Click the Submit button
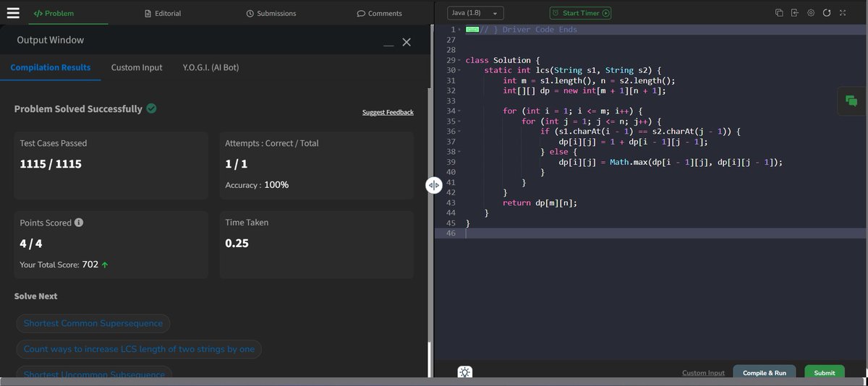 [x=824, y=373]
